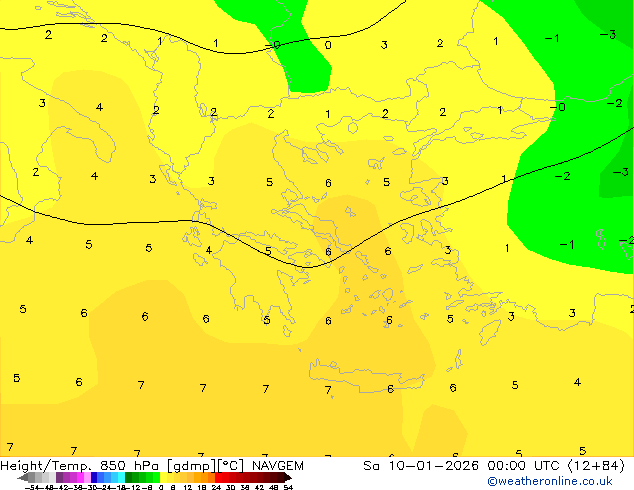Screen dimensions: 634x490
Task: Select the bright red legend swatch above 24
Action: (x=218, y=477)
